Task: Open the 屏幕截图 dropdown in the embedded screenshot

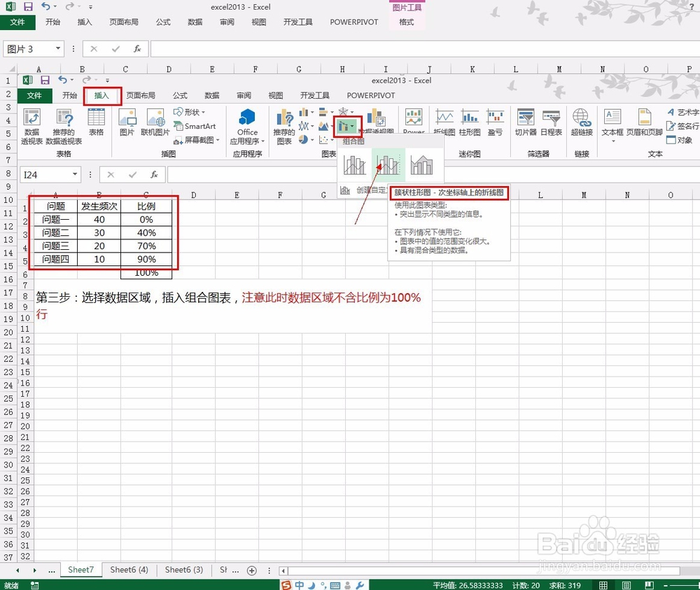Action: click(x=197, y=140)
